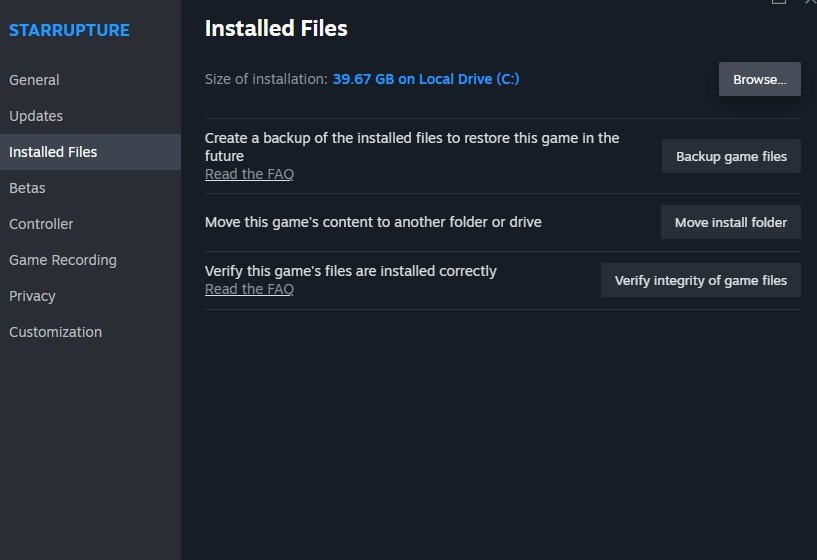The width and height of the screenshot is (817, 560).
Task: Click the 39.67 GB on Local Drive text
Action: (x=426, y=79)
